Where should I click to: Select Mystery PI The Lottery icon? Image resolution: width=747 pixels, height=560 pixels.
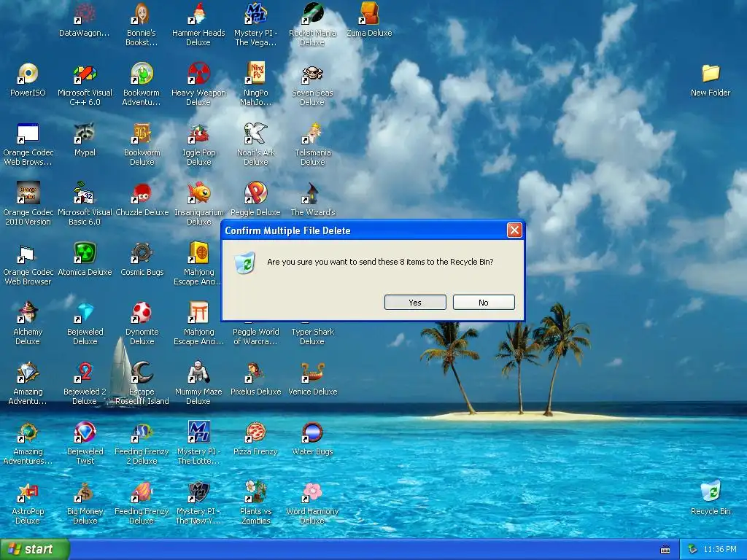coord(198,444)
